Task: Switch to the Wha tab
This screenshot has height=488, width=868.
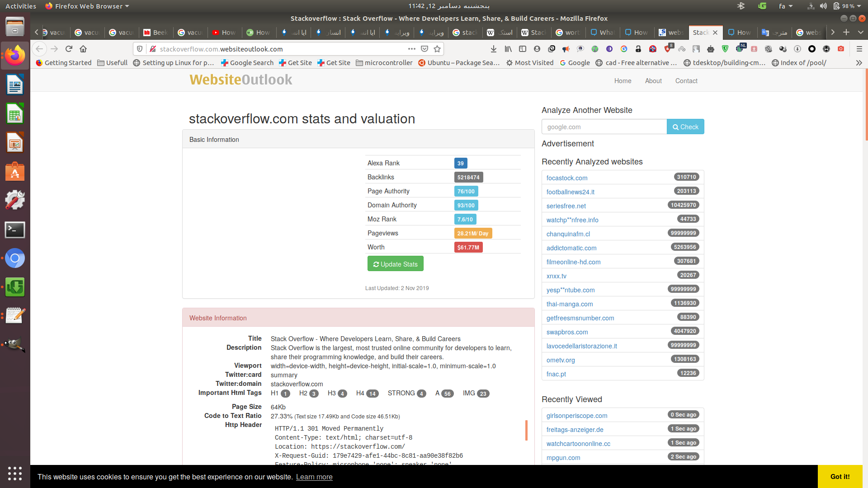Action: [x=602, y=33]
